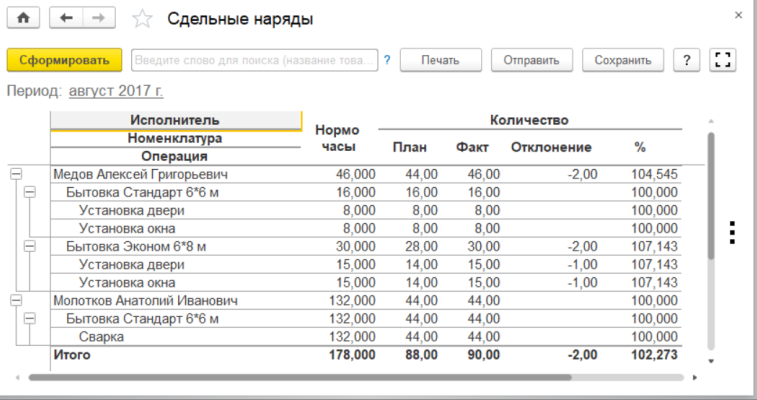Add report to favorites with star icon
The width and height of the screenshot is (757, 400).
(x=143, y=19)
